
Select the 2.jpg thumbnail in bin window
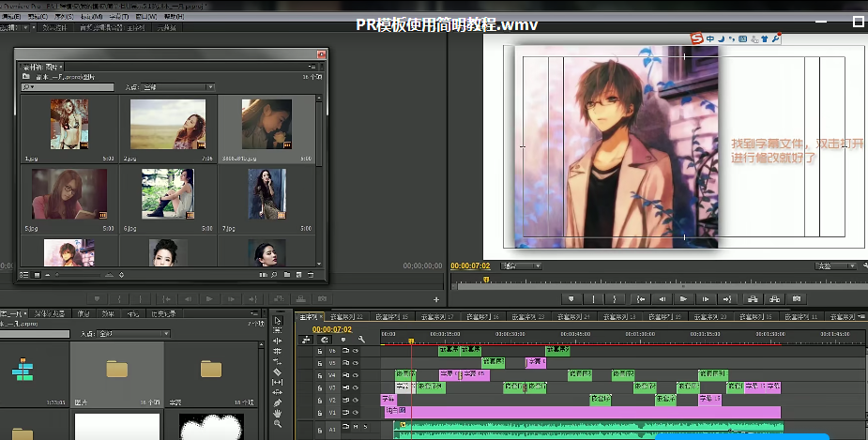pos(168,125)
